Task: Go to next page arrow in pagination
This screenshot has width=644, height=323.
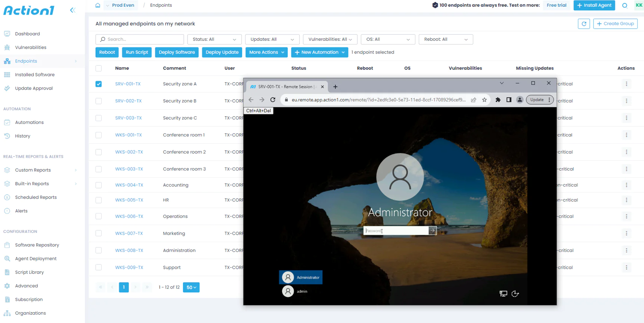Action: coord(136,287)
